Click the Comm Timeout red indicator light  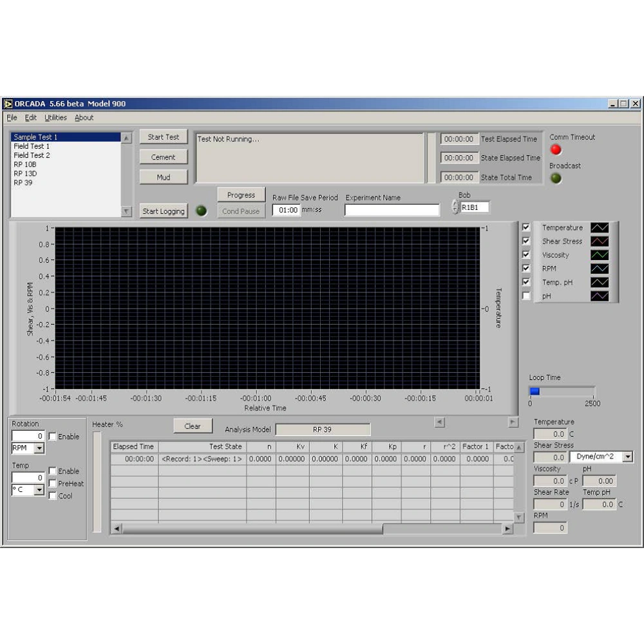coord(556,149)
